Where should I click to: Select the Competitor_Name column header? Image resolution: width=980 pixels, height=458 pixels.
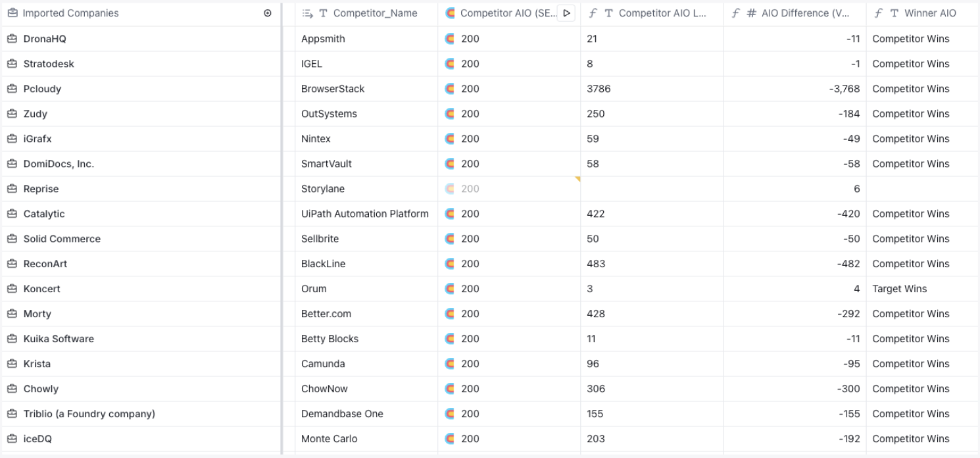tap(375, 13)
